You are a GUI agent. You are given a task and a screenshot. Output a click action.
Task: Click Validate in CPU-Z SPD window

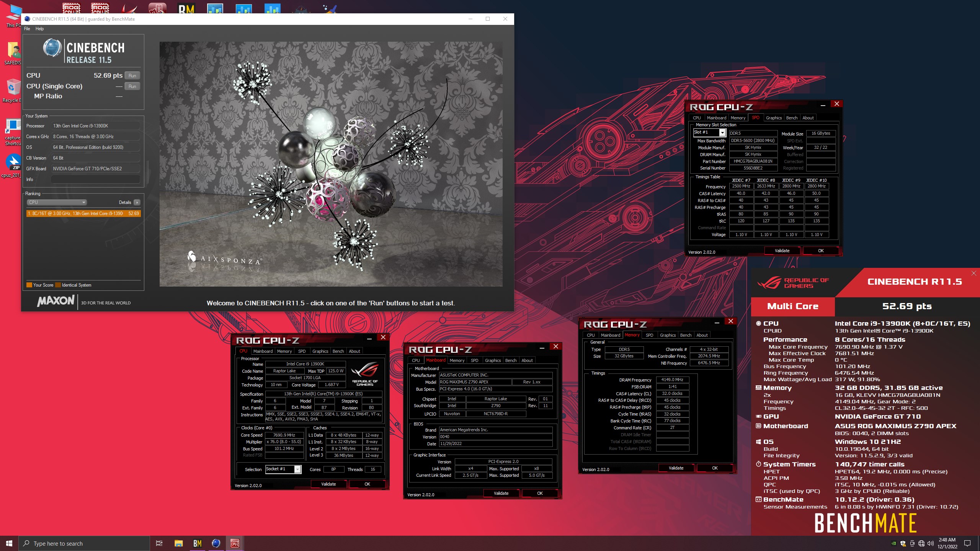point(782,251)
